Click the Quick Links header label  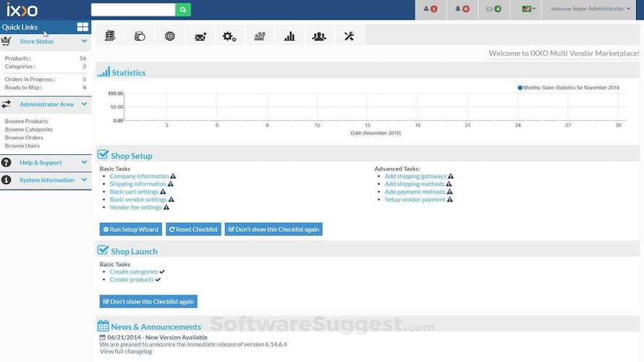(x=20, y=27)
